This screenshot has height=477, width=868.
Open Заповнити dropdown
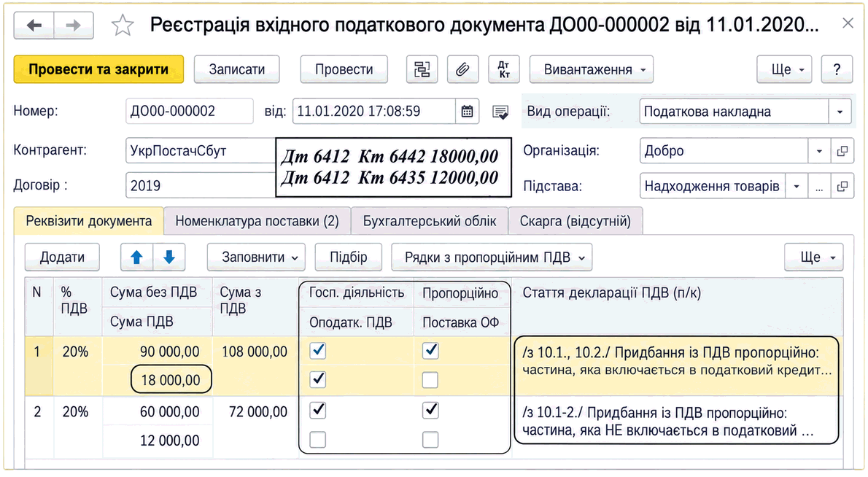pyautogui.click(x=256, y=257)
